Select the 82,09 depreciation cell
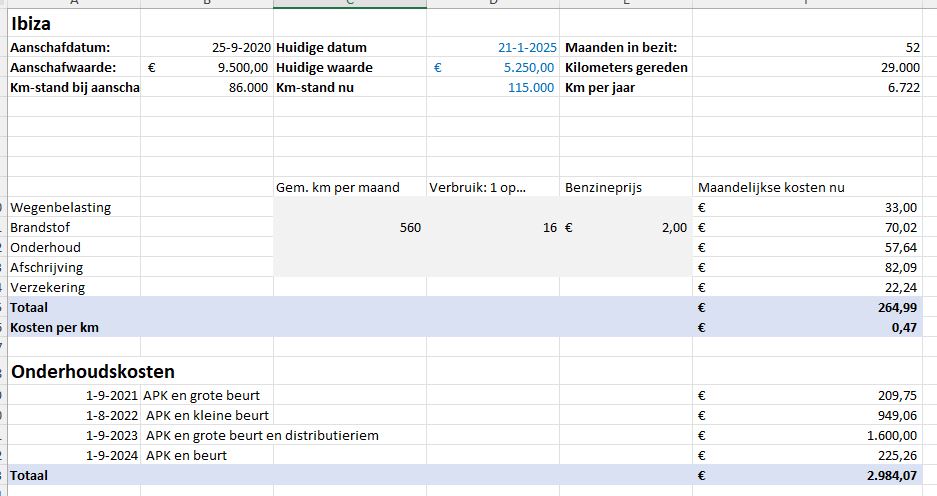The width and height of the screenshot is (937, 496). (x=807, y=267)
